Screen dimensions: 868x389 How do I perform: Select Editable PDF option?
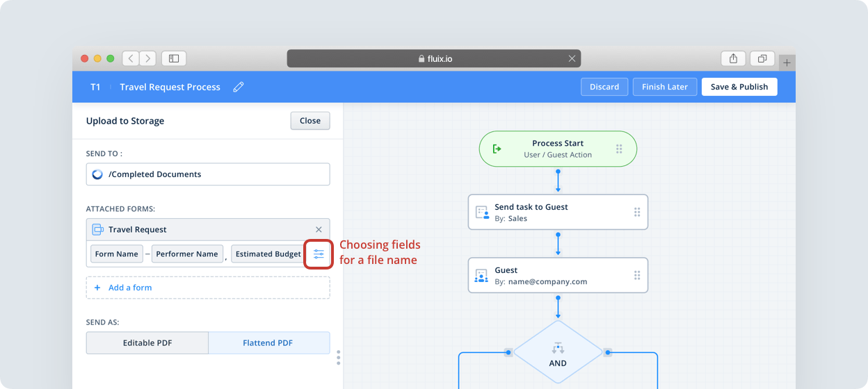[147, 343]
